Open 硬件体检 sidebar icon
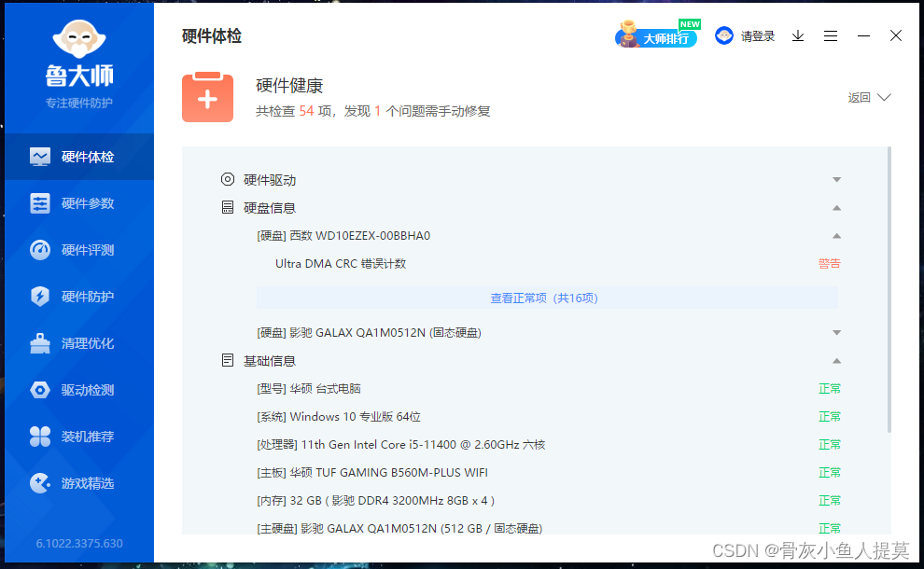This screenshot has width=924, height=569. click(x=40, y=157)
